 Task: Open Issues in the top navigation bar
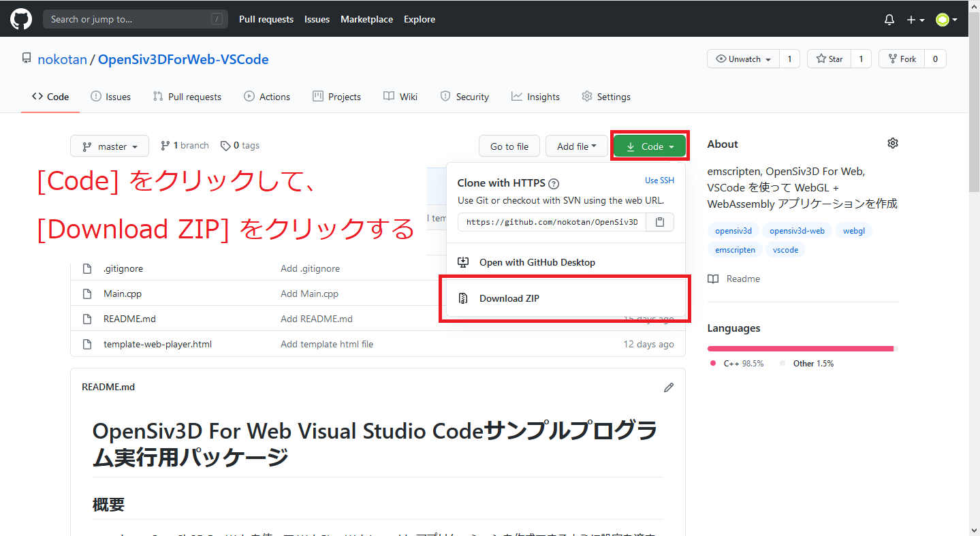(x=317, y=19)
